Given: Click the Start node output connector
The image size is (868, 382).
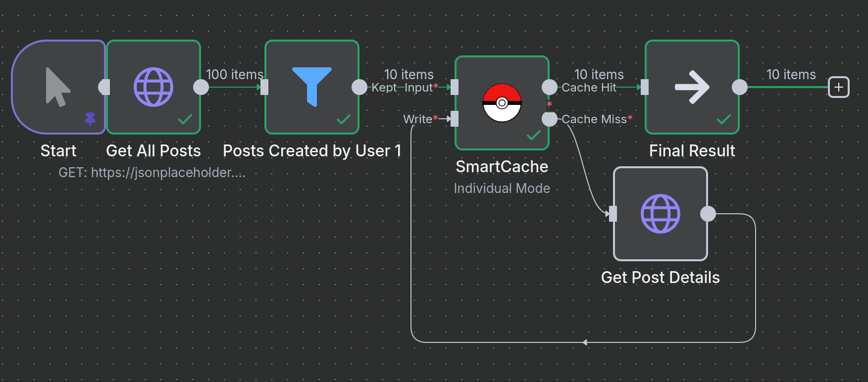Looking at the screenshot, I should [104, 87].
